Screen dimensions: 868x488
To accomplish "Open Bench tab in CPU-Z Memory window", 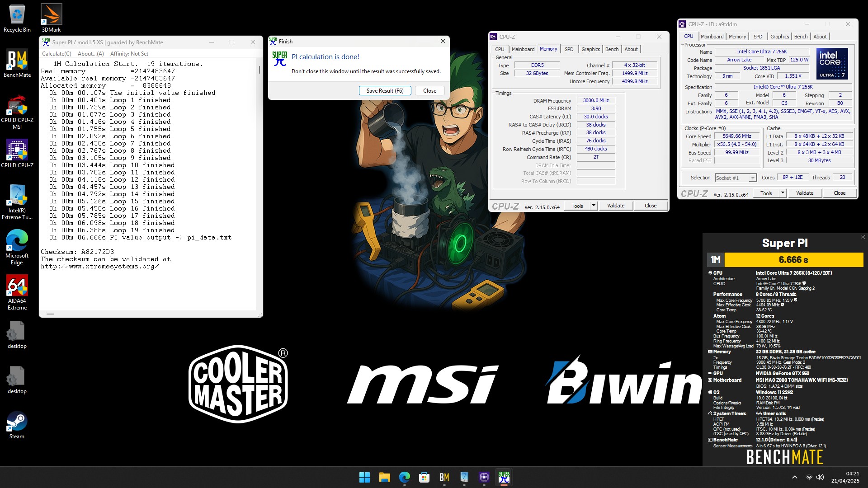I will tap(612, 49).
